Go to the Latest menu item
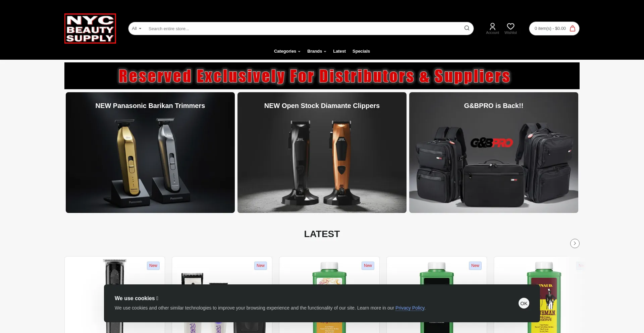The width and height of the screenshot is (644, 333). 339,51
